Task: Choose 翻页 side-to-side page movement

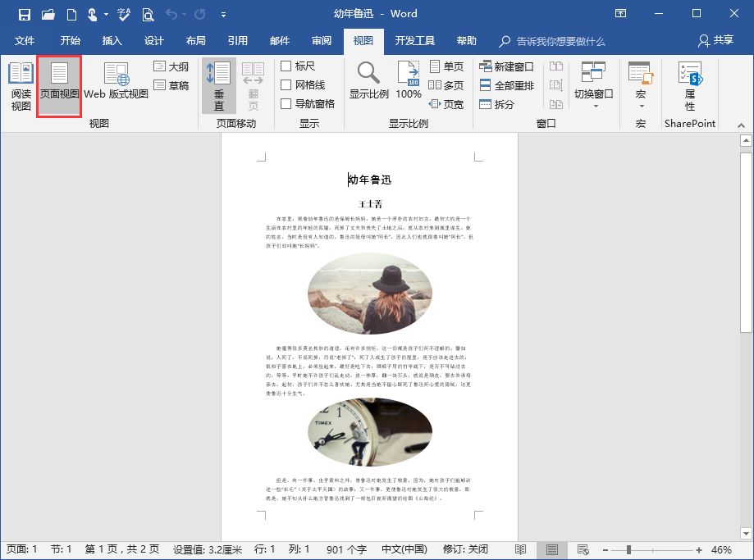Action: point(253,86)
